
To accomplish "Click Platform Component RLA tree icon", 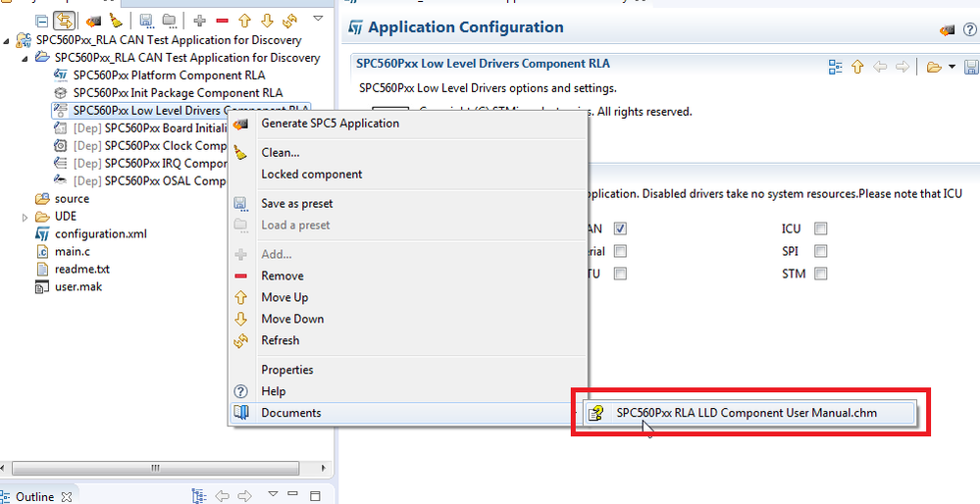I will point(61,76).
